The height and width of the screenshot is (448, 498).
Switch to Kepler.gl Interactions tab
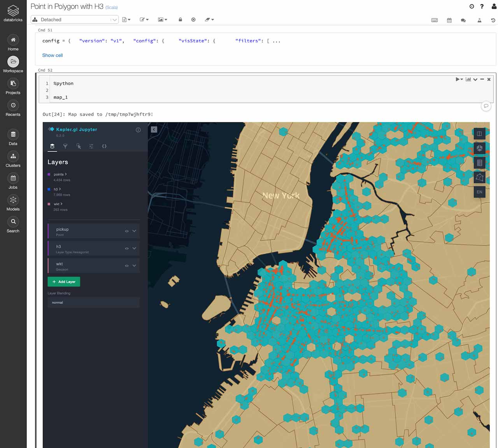click(79, 146)
